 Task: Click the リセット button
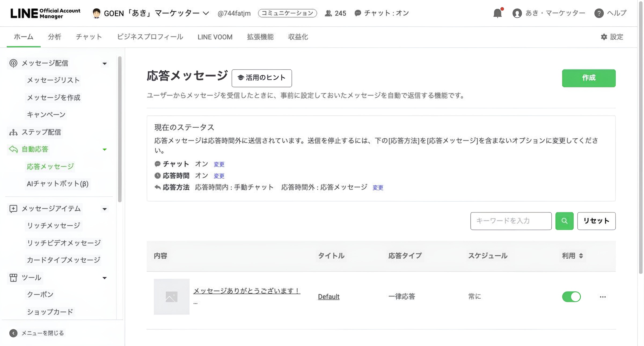click(596, 221)
